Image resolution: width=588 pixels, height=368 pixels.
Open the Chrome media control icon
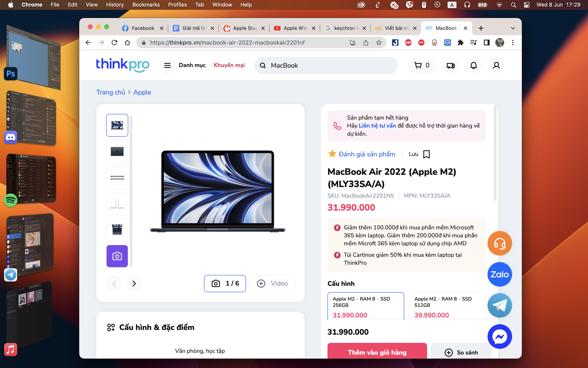(473, 43)
